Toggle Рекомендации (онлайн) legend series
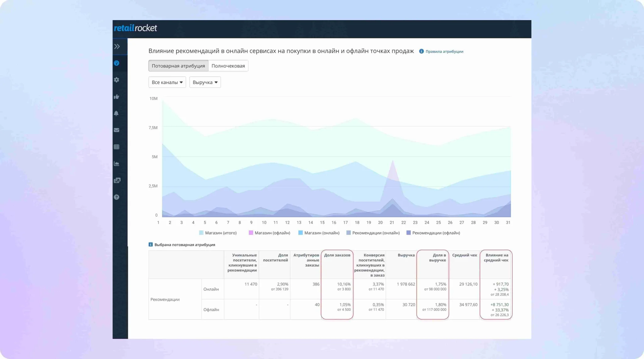This screenshot has width=644, height=359. point(375,233)
